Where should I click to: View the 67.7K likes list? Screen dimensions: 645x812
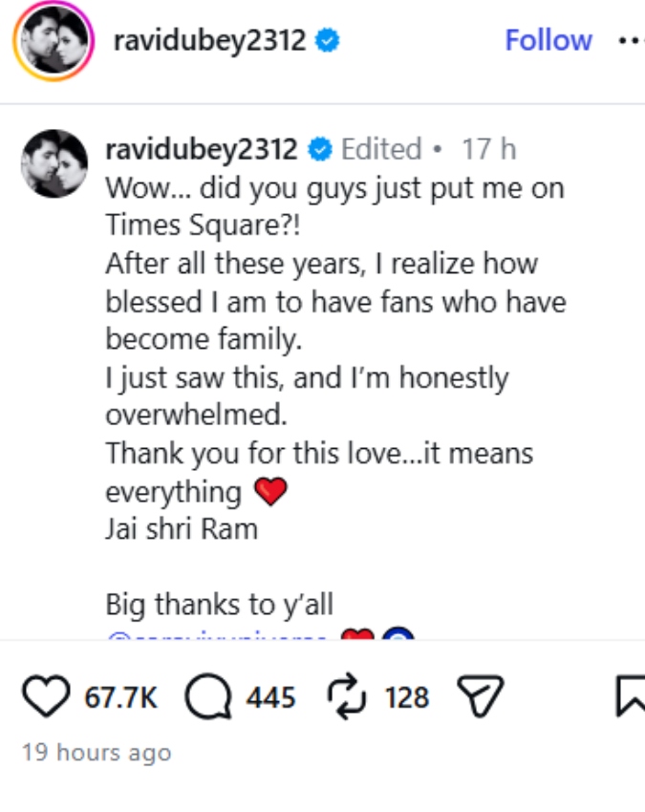pyautogui.click(x=120, y=698)
